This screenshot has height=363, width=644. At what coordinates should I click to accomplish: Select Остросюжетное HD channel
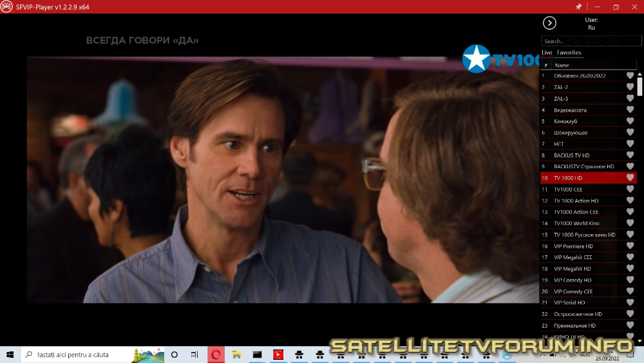click(588, 313)
